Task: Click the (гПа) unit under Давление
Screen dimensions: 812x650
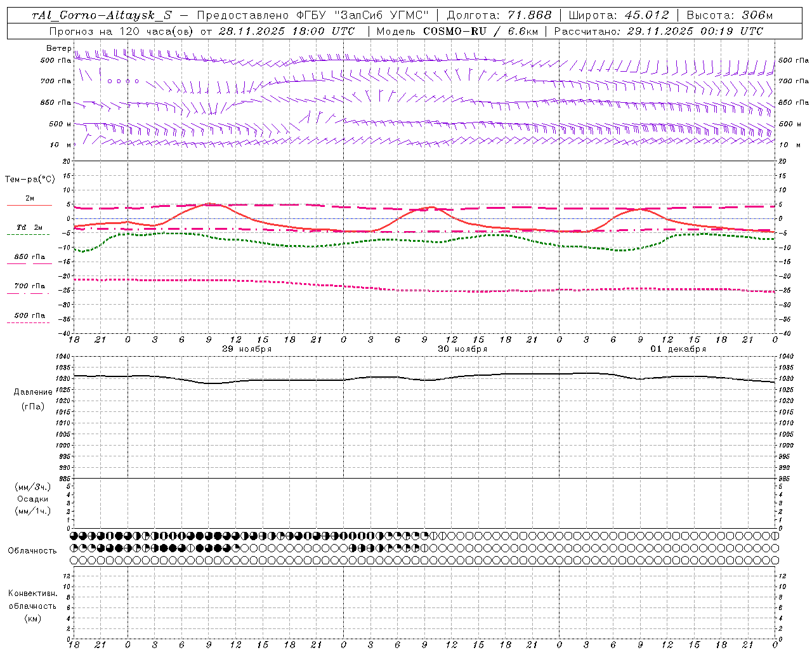Action: point(33,406)
